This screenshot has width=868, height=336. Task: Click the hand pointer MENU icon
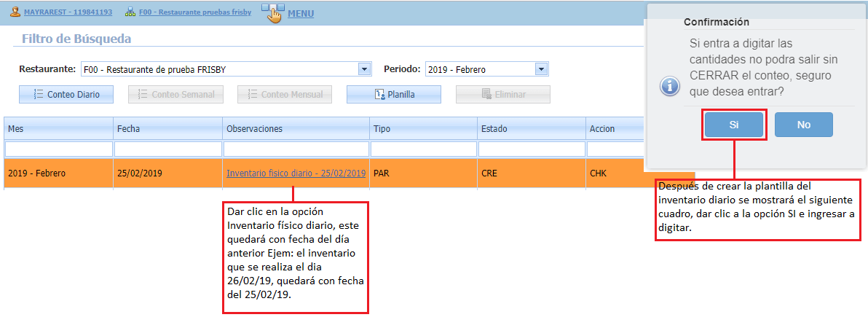coord(274,12)
